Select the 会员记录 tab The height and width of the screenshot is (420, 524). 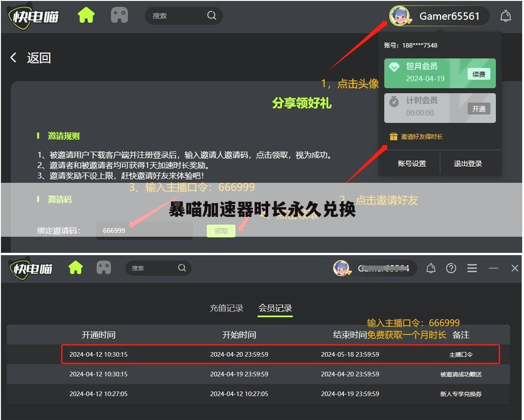click(275, 308)
